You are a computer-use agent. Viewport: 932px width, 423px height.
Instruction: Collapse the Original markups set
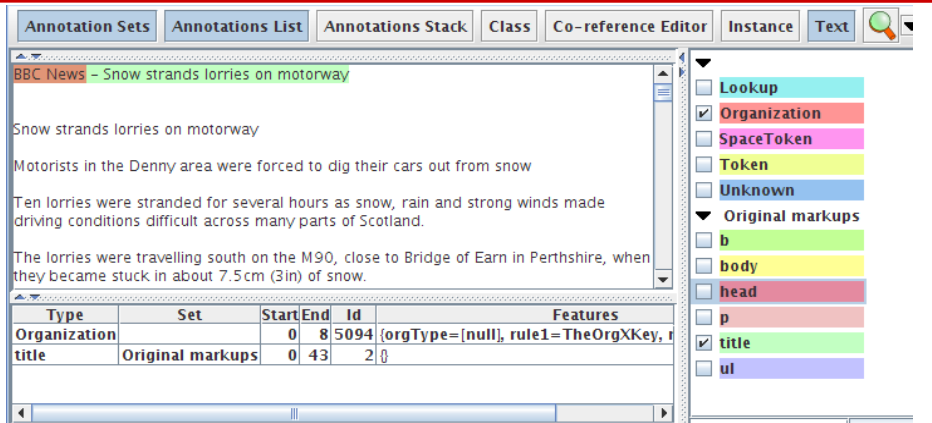pos(703,216)
